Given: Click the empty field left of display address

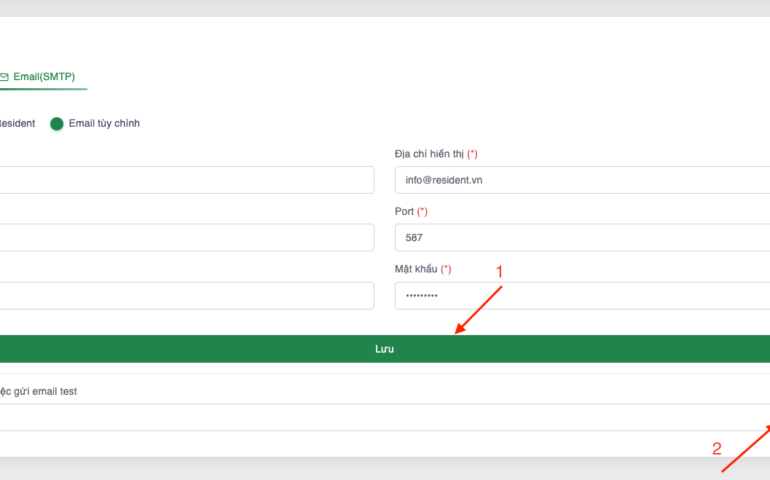Looking at the screenshot, I should tap(186, 180).
